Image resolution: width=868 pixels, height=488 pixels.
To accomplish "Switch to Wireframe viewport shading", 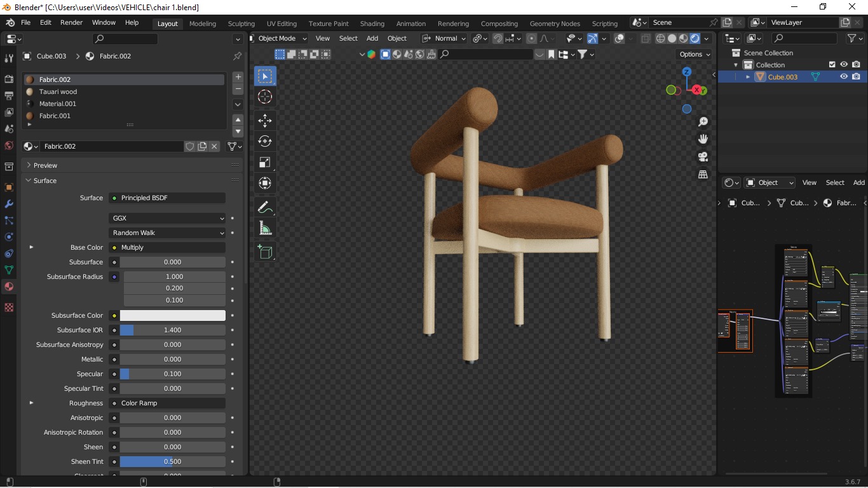I will click(660, 39).
